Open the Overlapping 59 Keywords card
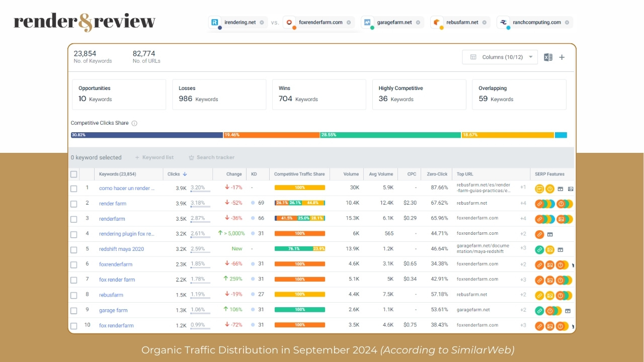The height and width of the screenshot is (362, 644). click(519, 94)
